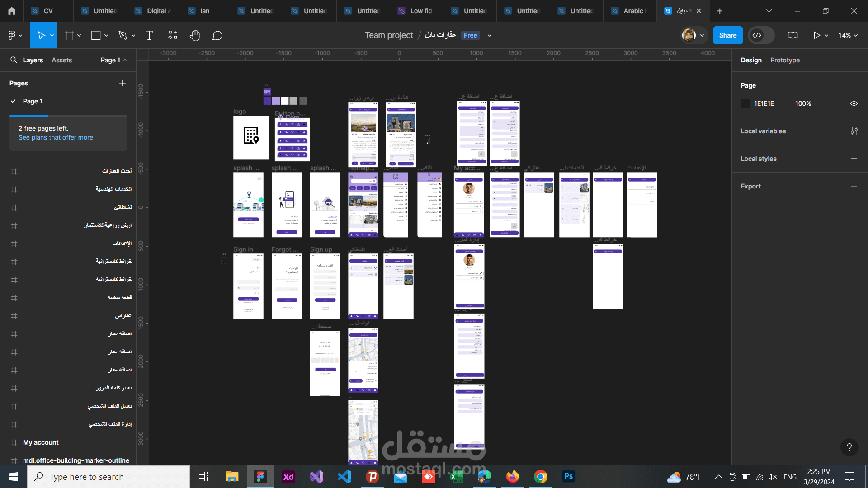
Task: Add a local style with plus
Action: (854, 159)
